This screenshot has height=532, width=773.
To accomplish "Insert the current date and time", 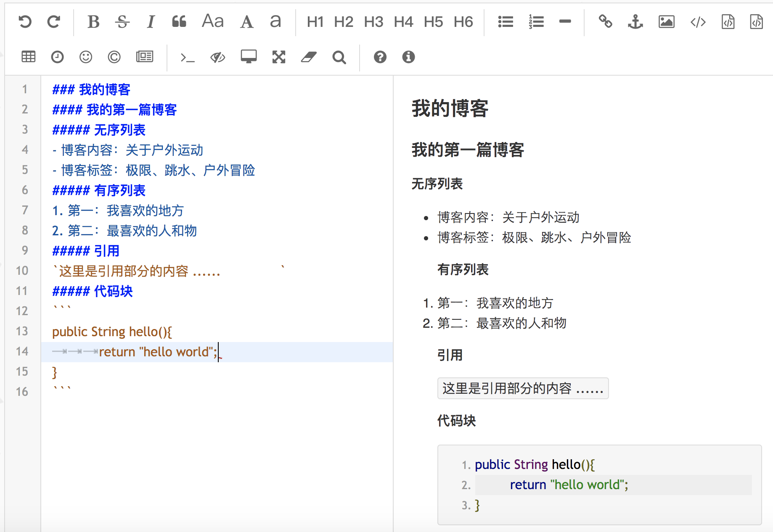I will pyautogui.click(x=57, y=57).
